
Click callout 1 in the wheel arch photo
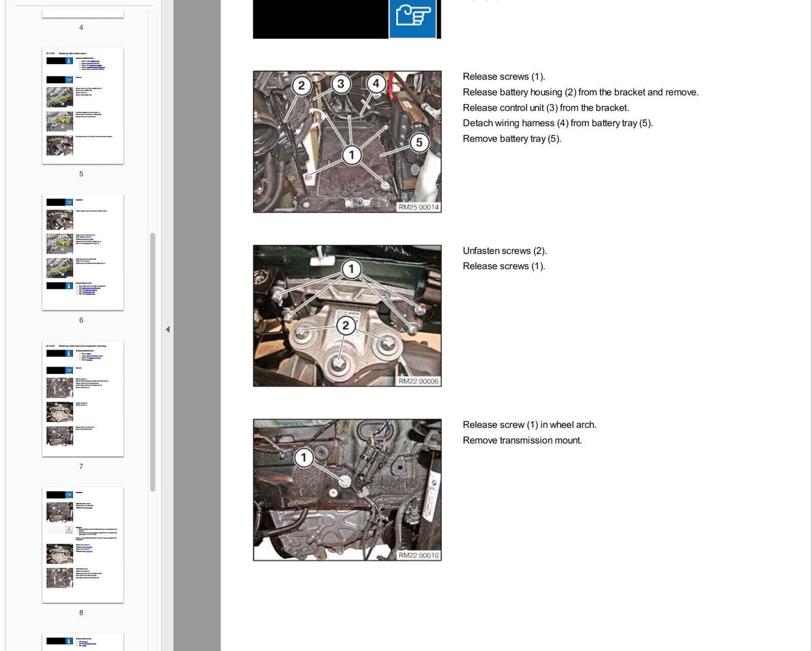click(304, 457)
